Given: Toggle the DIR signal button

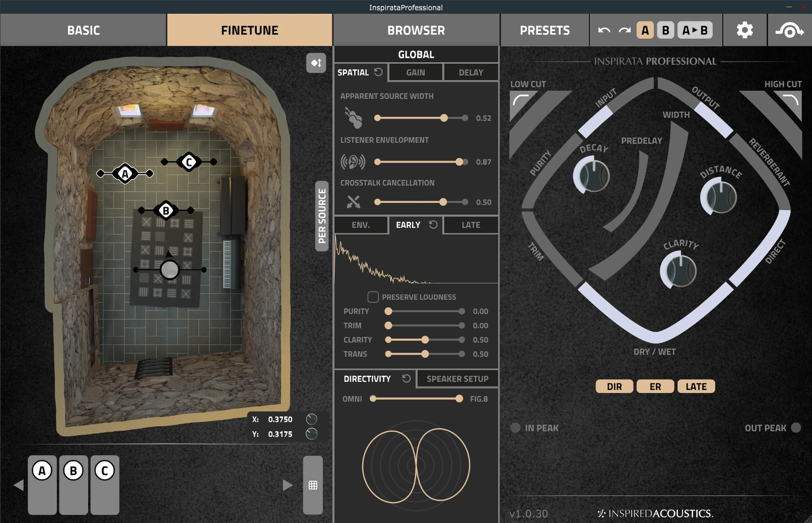Looking at the screenshot, I should tap(614, 386).
